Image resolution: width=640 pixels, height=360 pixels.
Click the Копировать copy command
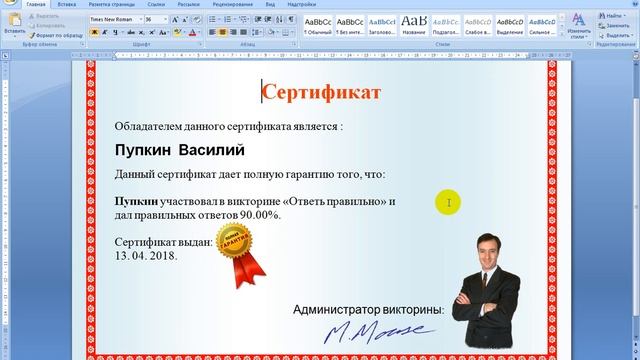pyautogui.click(x=47, y=26)
